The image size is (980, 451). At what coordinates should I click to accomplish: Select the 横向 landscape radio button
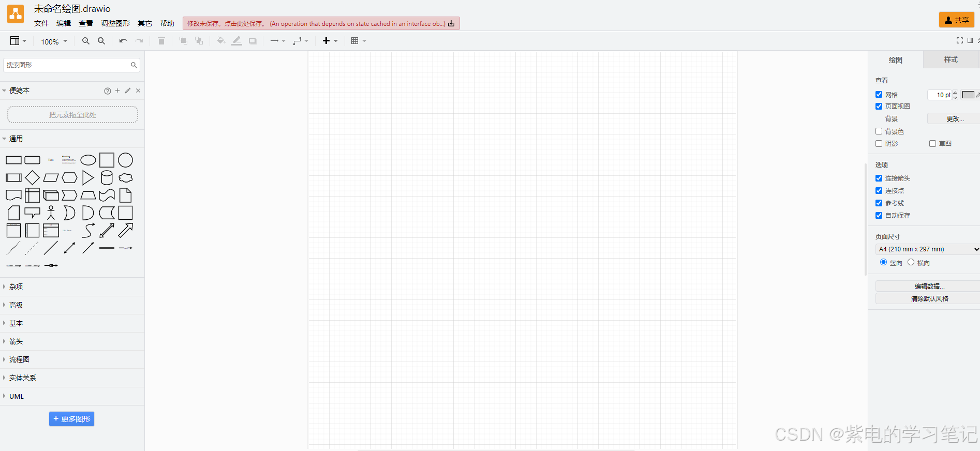coord(911,262)
